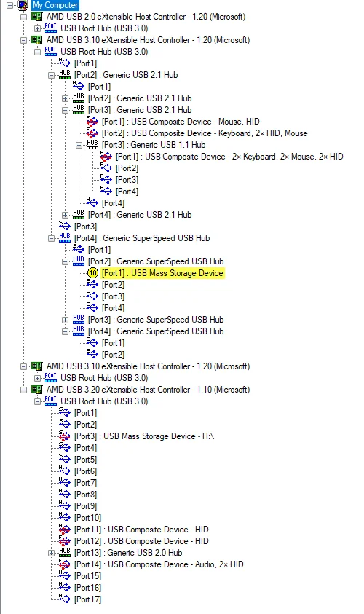Collapse [Port3] : Generic USB 2.1 Hub

[65, 110]
